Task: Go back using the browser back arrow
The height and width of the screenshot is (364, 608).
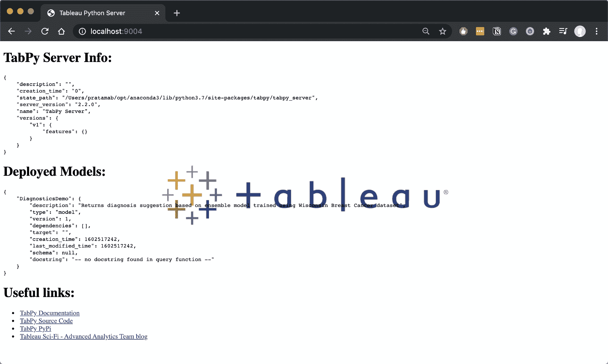Action: (11, 31)
